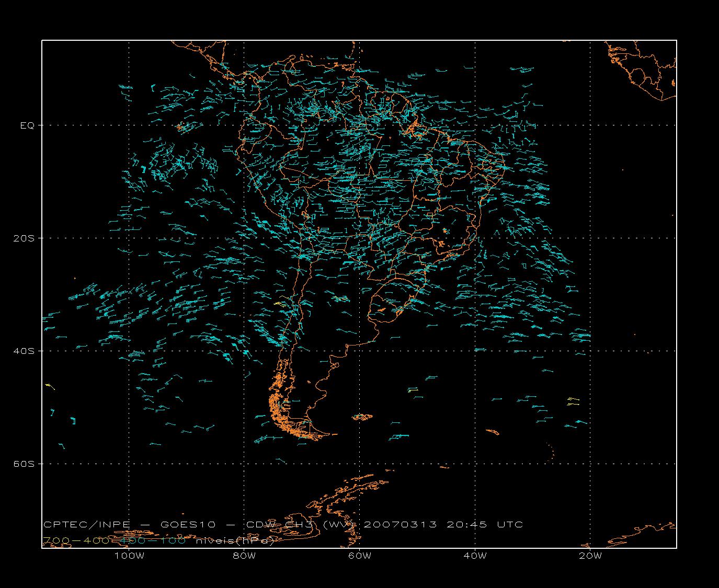Click the 60S latitude label
The image size is (719, 588).
[x=24, y=464]
